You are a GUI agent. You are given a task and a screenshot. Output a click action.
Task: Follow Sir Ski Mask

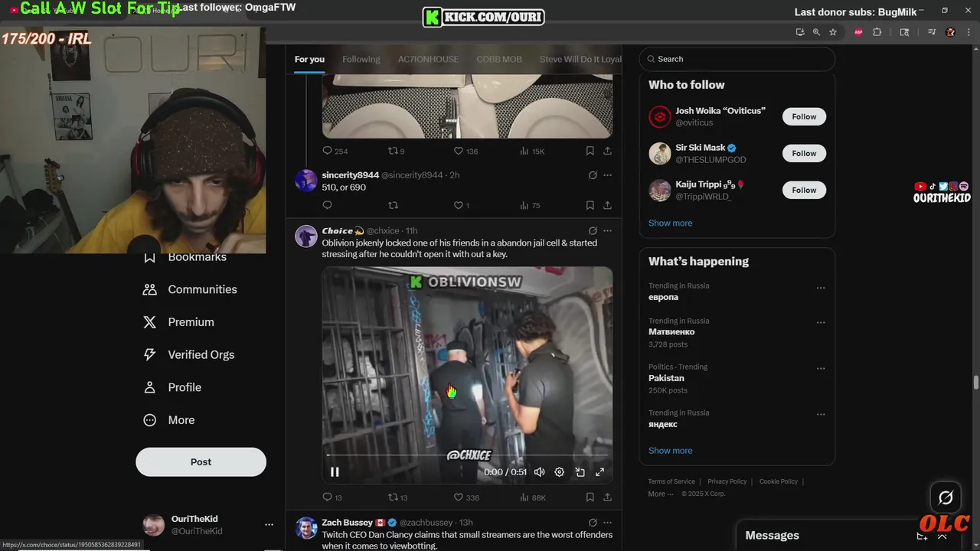pos(804,153)
